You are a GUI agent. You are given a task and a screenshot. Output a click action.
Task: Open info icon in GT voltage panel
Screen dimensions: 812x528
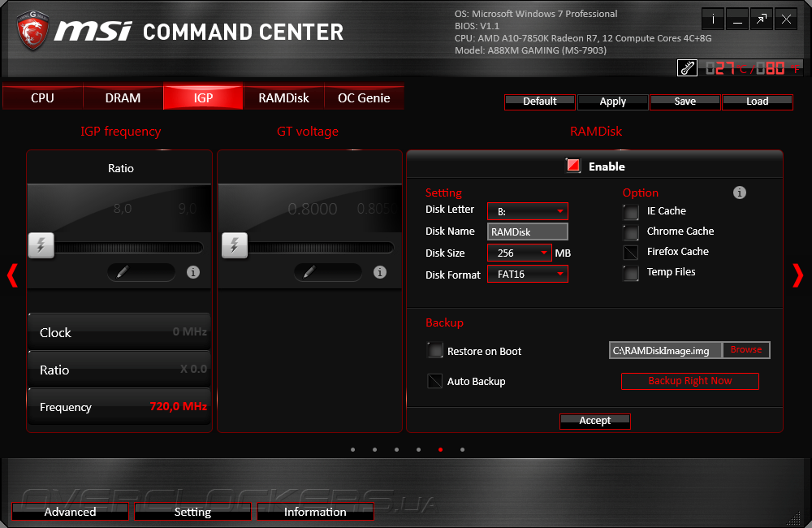click(x=380, y=272)
